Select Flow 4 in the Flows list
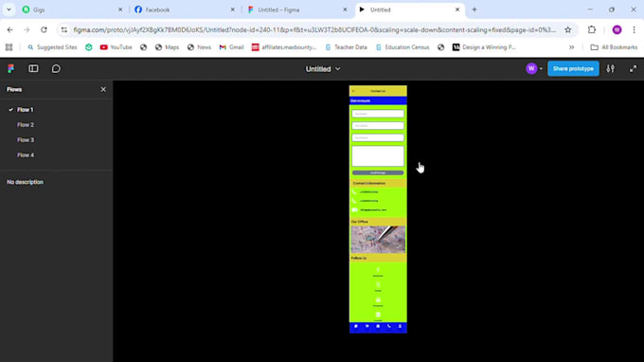This screenshot has width=644, height=362. (26, 155)
